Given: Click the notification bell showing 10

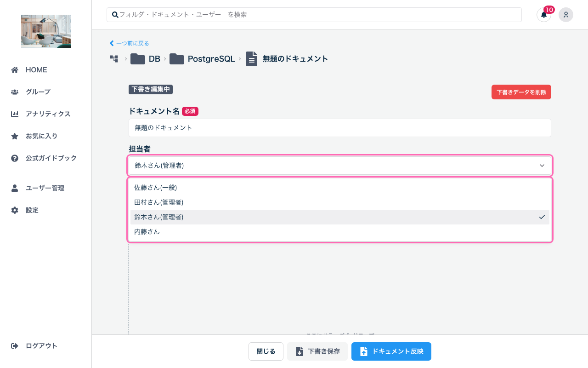Looking at the screenshot, I should (x=543, y=15).
